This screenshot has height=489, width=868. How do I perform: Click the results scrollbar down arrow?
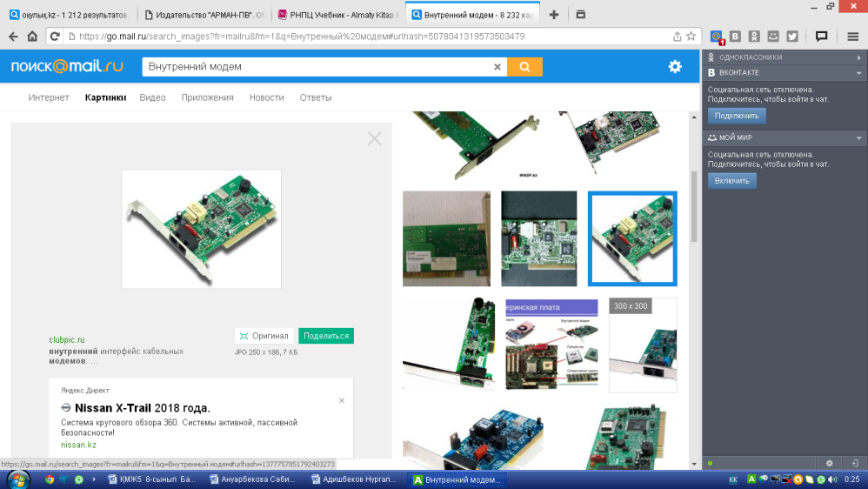[694, 464]
